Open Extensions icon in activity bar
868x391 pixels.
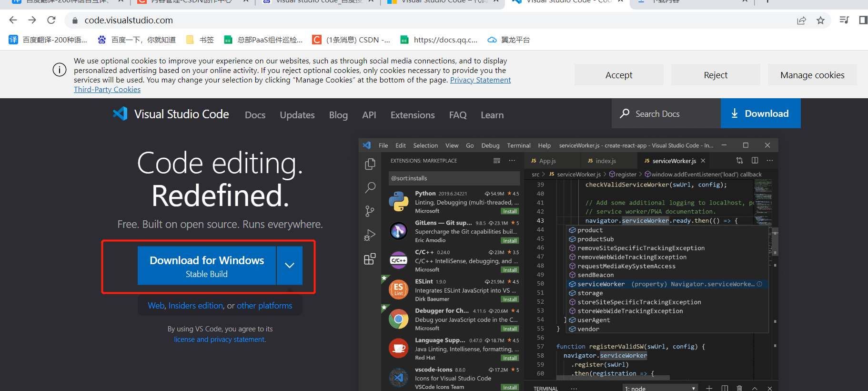[370, 259]
